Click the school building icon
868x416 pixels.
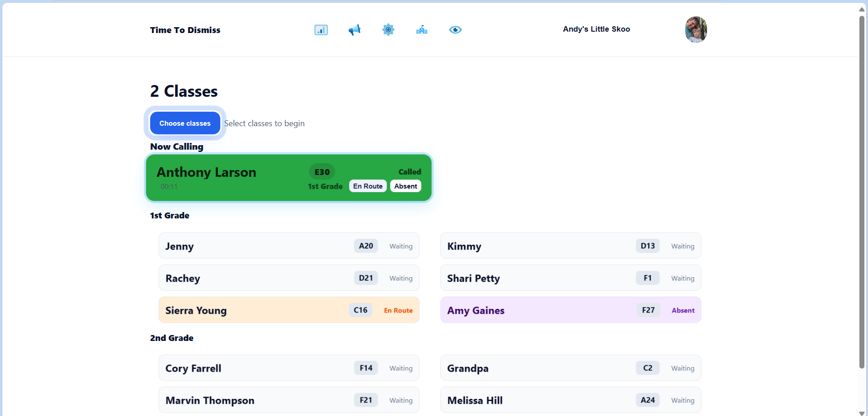coord(422,30)
